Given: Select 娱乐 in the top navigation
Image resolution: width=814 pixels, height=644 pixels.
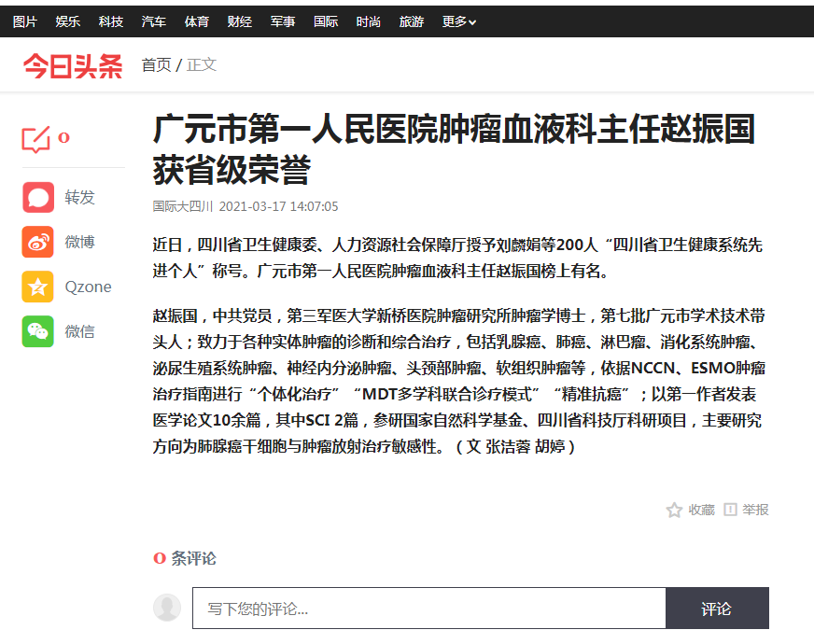Looking at the screenshot, I should 68,21.
